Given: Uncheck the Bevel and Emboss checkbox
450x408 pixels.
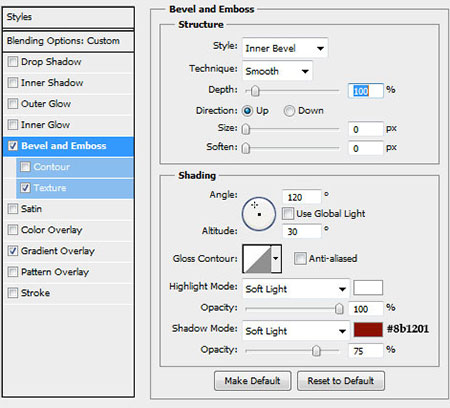Looking at the screenshot, I should point(13,146).
